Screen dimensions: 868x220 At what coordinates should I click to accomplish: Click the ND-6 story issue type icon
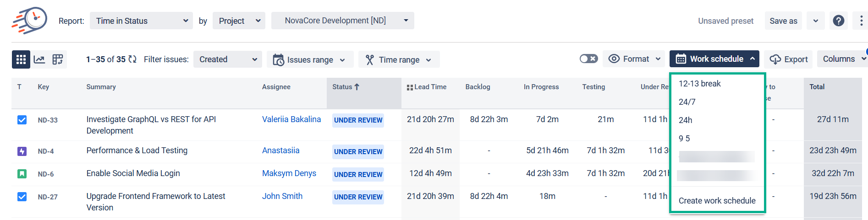[x=22, y=174]
